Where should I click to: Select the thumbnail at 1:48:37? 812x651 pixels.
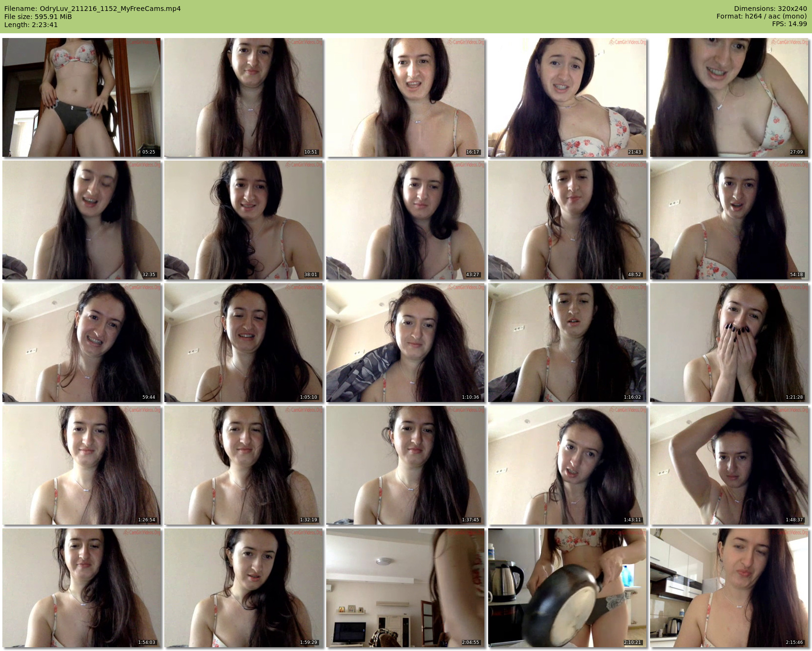pos(729,465)
